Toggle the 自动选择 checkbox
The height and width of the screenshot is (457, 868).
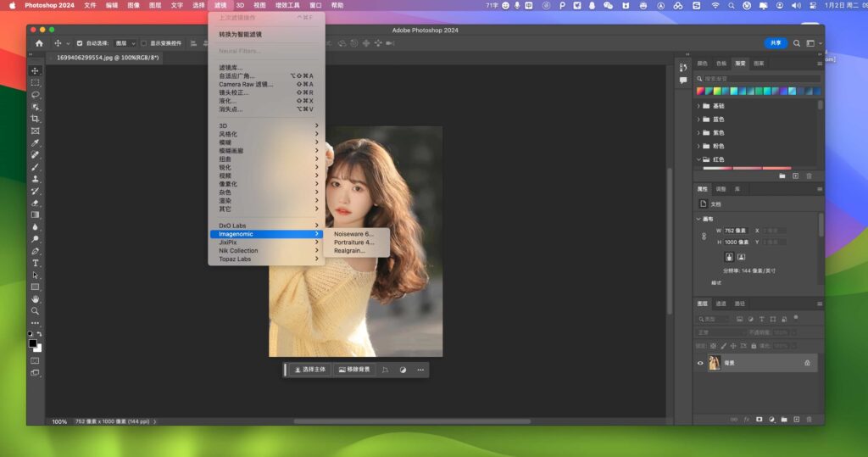tap(79, 43)
